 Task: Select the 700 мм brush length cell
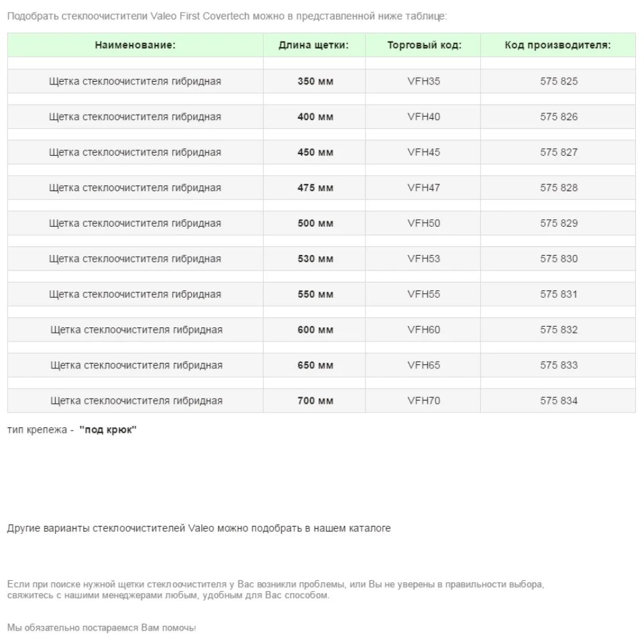[x=315, y=401]
